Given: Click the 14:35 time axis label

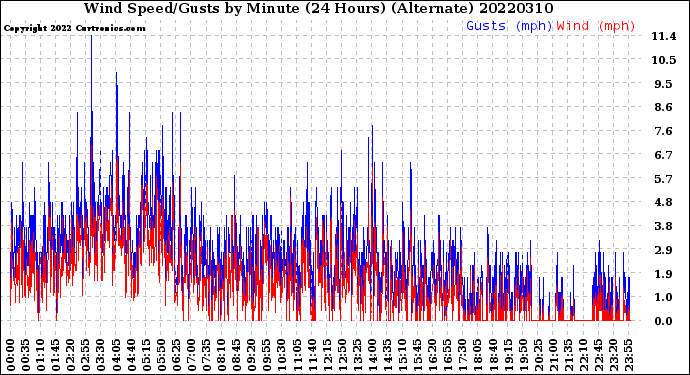Looking at the screenshot, I should [387, 355].
